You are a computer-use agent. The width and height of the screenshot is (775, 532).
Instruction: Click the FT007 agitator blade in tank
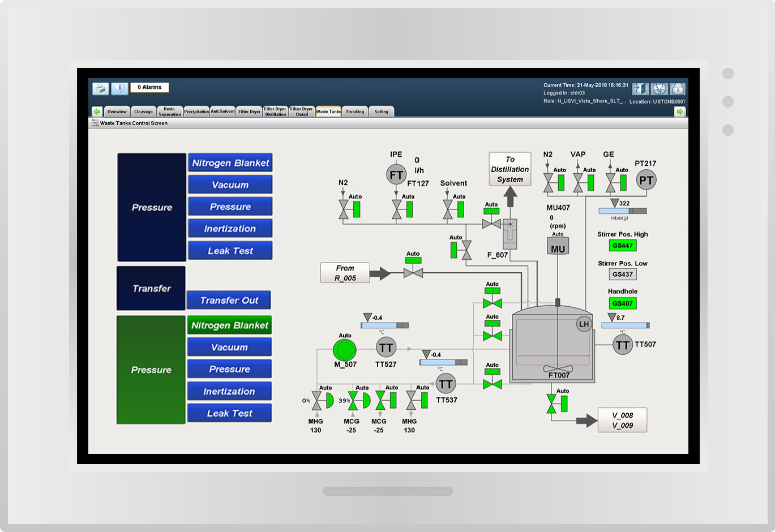click(x=558, y=368)
